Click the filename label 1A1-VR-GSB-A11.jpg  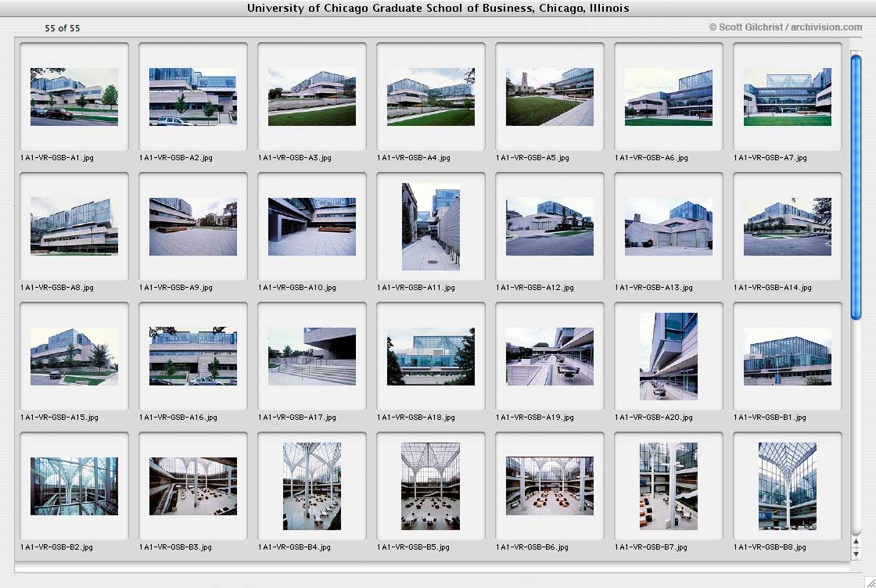pos(416,288)
